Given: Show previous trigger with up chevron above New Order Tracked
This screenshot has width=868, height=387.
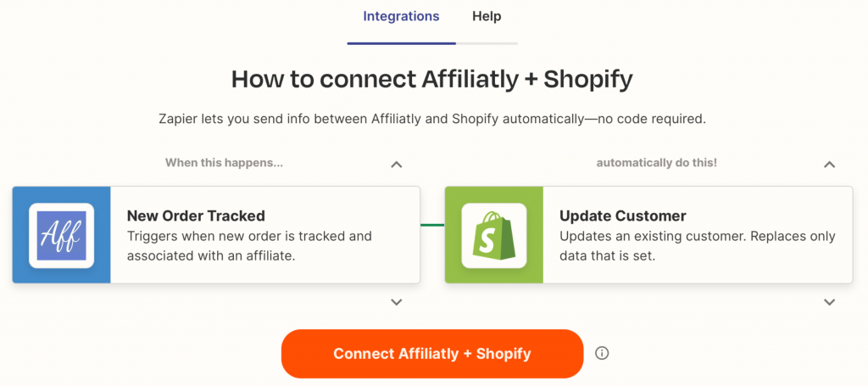Looking at the screenshot, I should tap(397, 164).
